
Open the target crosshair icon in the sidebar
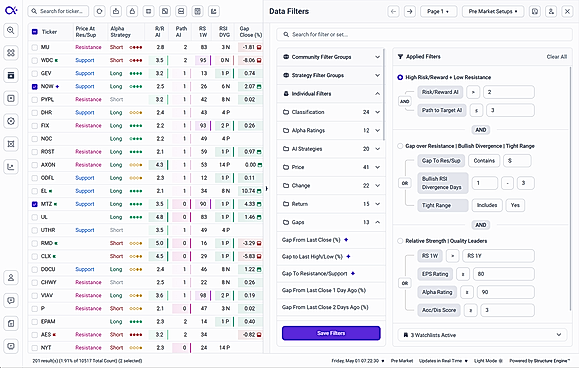point(11,121)
